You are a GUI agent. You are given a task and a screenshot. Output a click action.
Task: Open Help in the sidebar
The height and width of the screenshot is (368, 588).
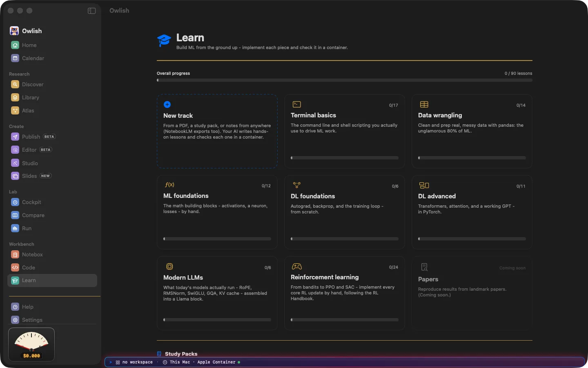click(52, 307)
